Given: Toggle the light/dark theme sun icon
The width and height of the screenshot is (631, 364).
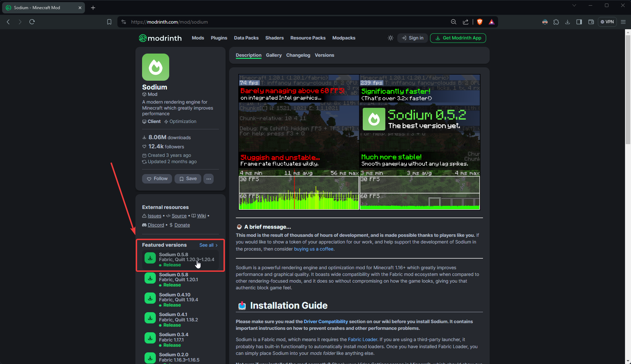Looking at the screenshot, I should pyautogui.click(x=391, y=38).
